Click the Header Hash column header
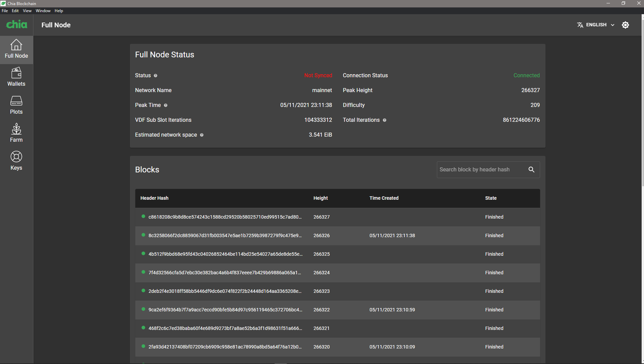This screenshot has height=364, width=644. click(x=154, y=198)
